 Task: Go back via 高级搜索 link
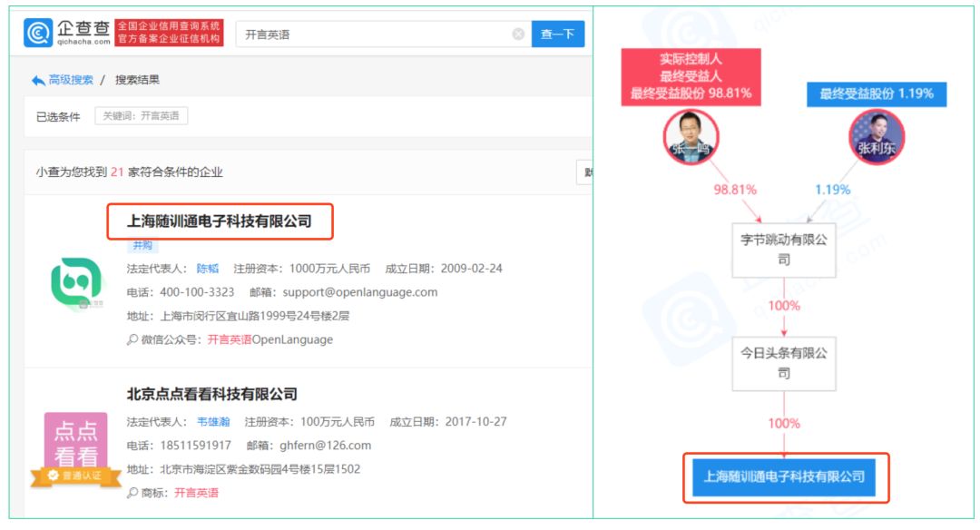[x=71, y=80]
